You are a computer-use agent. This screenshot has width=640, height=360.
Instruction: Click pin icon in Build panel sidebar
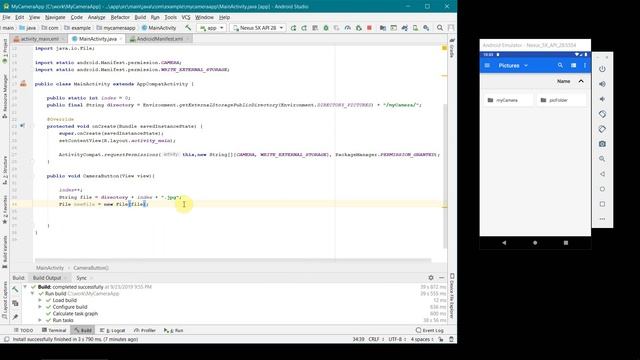pyautogui.click(x=16, y=317)
